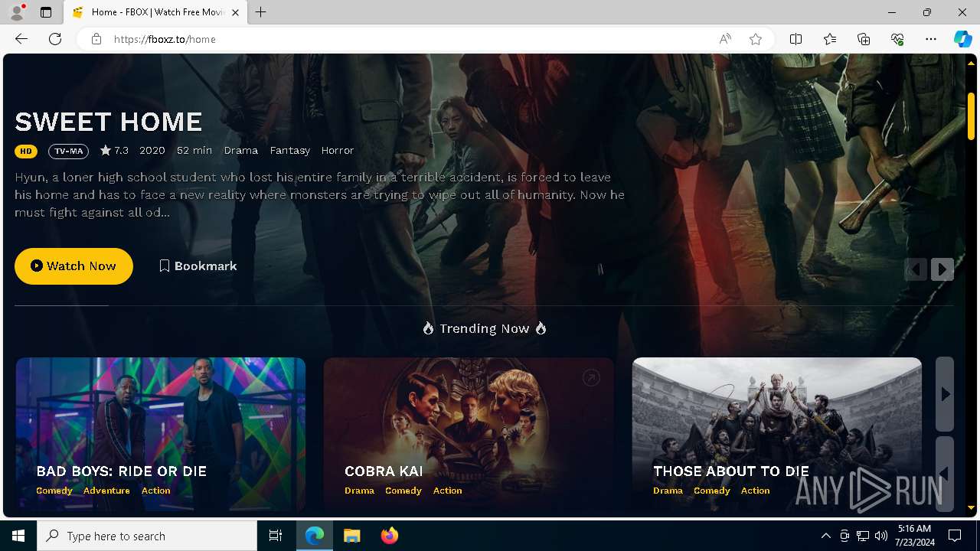This screenshot has width=980, height=551.
Task: Open Bad Boys: Ride or Die card
Action: (x=161, y=434)
